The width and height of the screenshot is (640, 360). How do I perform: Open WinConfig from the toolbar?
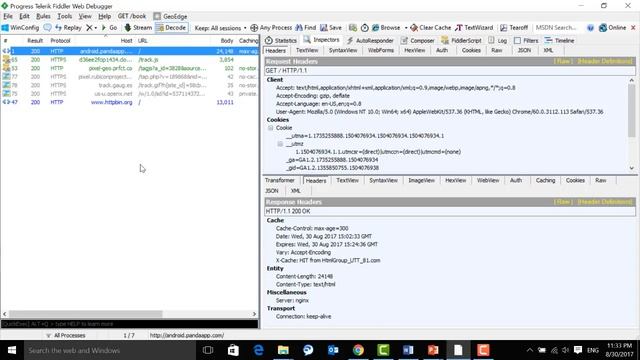pos(20,28)
